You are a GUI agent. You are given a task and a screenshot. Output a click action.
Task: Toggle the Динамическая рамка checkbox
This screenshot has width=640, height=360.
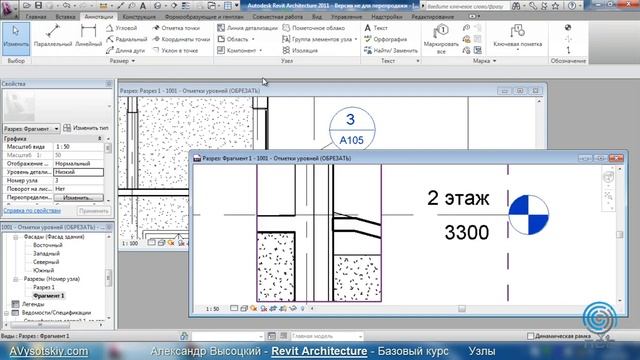(530, 336)
